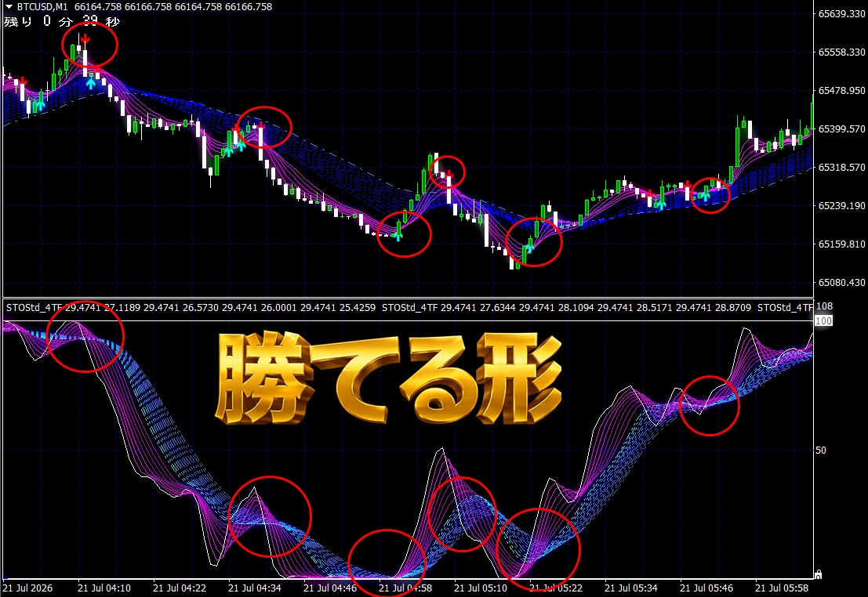Click cyan buy arrow in circle near 05:22
Image resolution: width=868 pixels, height=597 pixels.
click(530, 248)
